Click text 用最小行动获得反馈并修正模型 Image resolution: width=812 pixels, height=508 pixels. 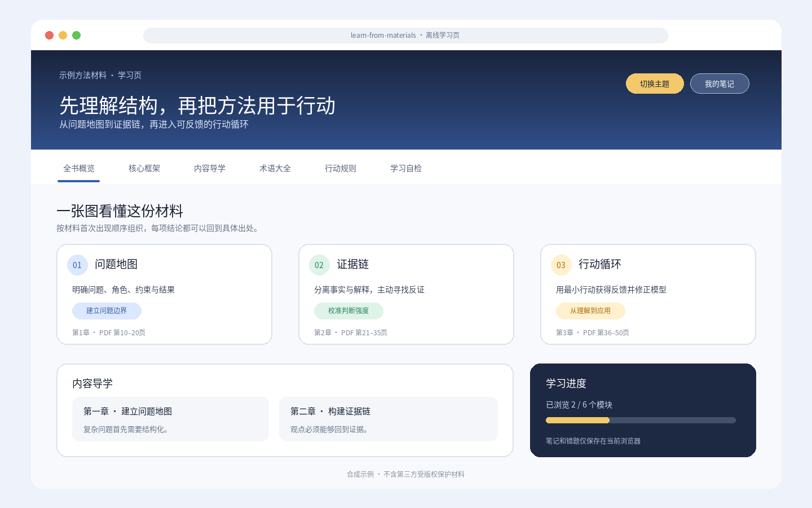[x=611, y=290]
